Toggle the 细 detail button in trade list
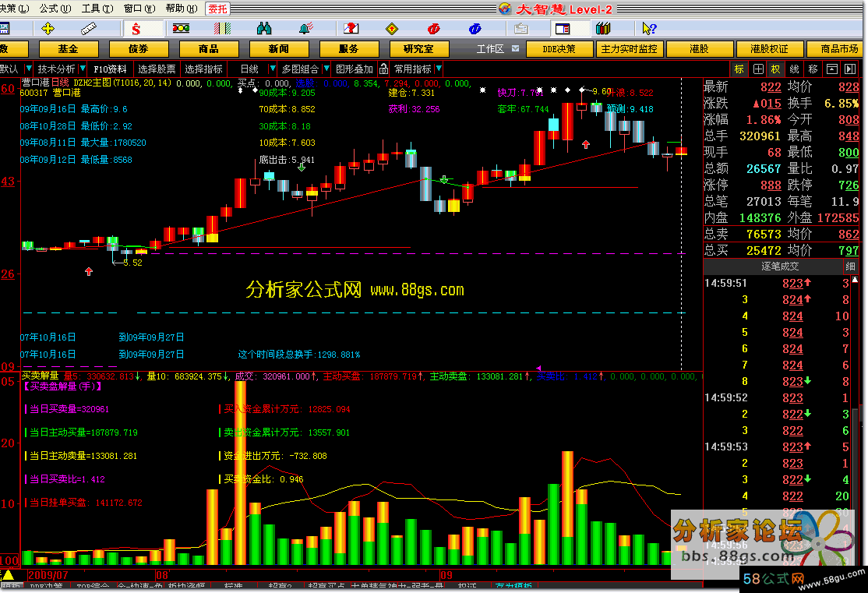Image resolution: width=868 pixels, height=593 pixels. click(x=851, y=266)
